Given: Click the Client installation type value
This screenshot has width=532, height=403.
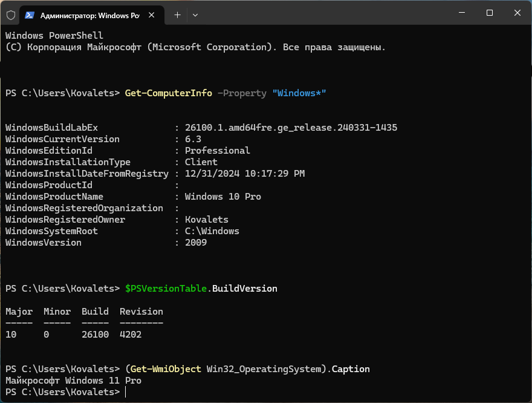Looking at the screenshot, I should coord(201,162).
